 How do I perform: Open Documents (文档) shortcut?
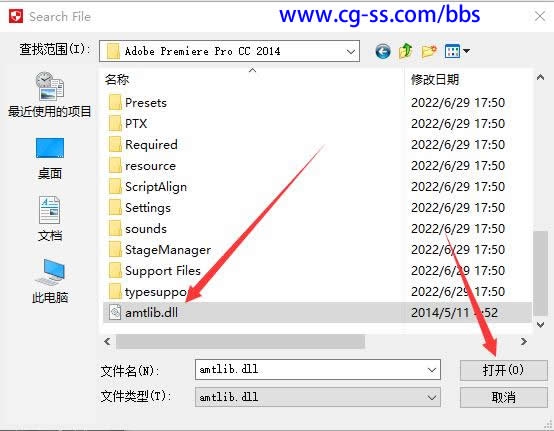point(49,219)
